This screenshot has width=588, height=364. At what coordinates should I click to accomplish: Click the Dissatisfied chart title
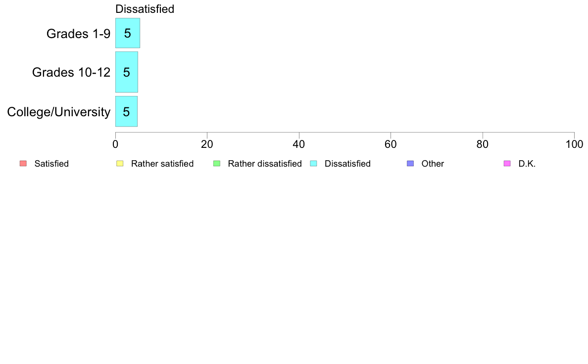click(x=145, y=9)
